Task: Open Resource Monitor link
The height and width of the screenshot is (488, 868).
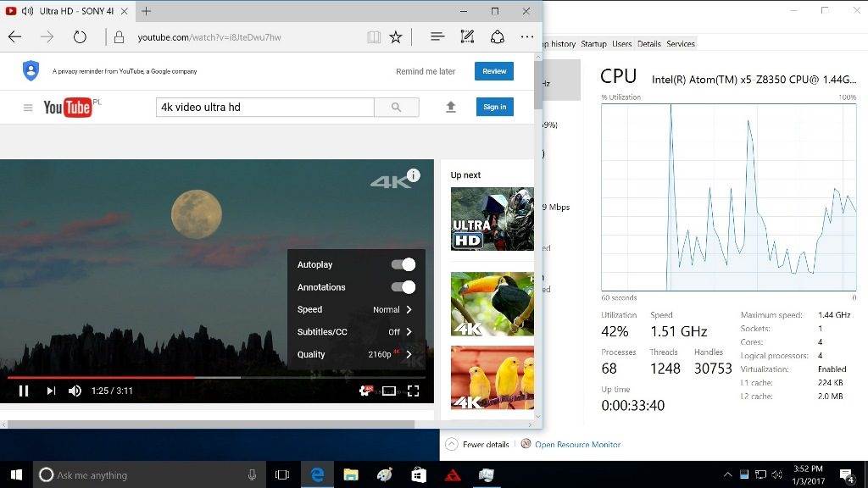Action: coord(577,444)
